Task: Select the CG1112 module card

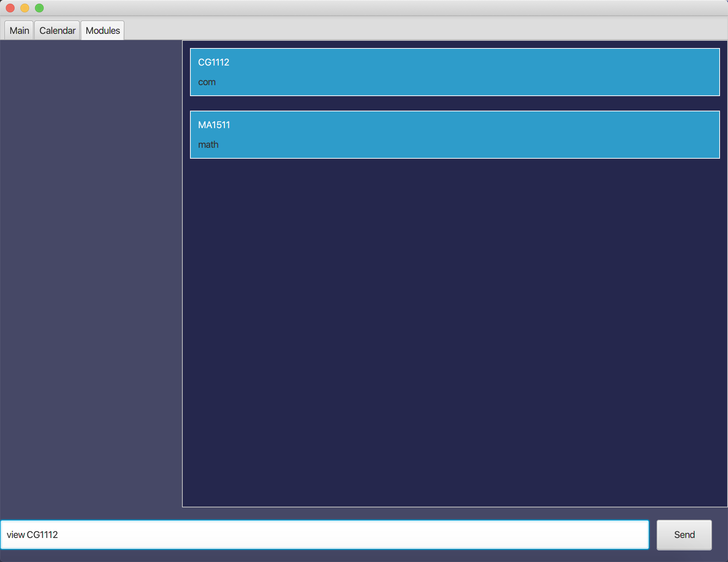Action: 455,72
